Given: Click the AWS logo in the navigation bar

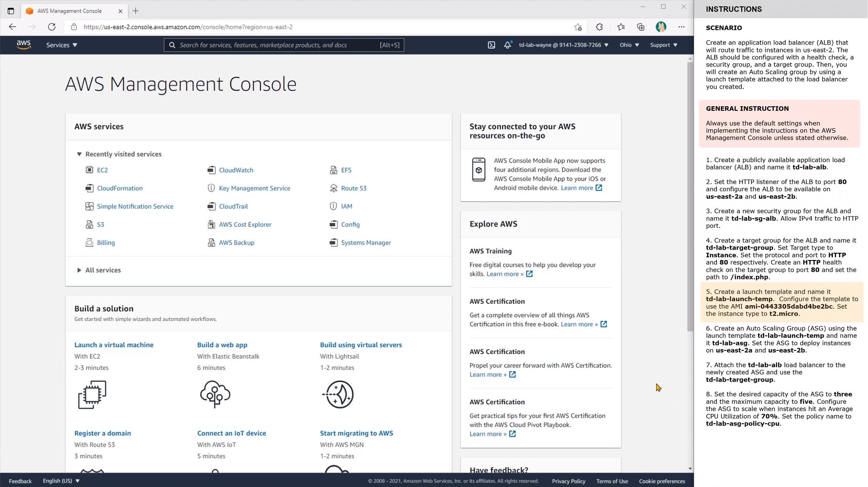Looking at the screenshot, I should pyautogui.click(x=24, y=45).
